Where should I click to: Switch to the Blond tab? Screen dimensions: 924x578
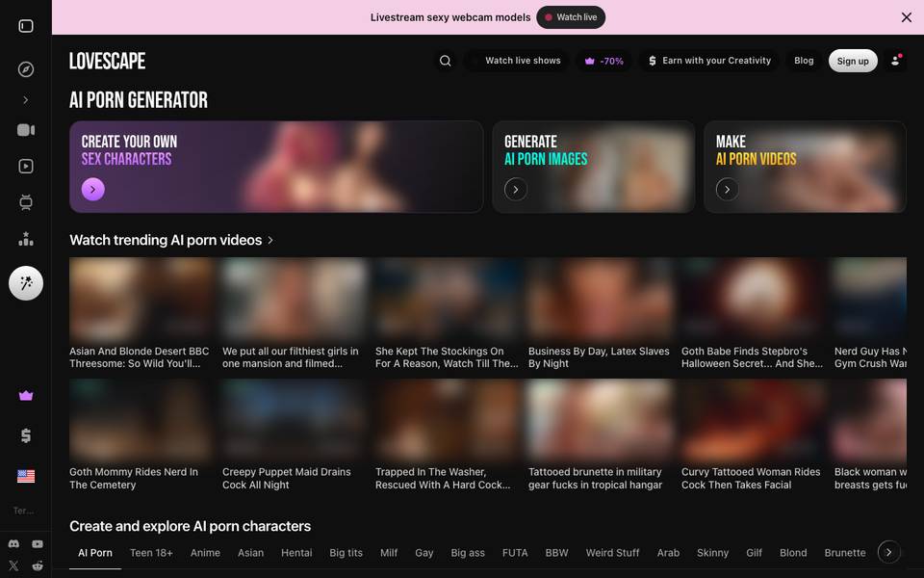pos(793,553)
